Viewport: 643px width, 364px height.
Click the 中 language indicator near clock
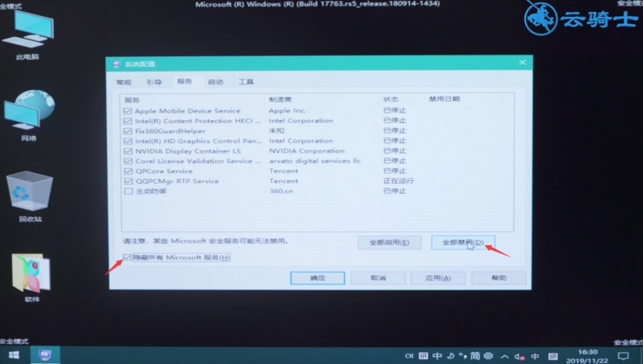click(x=535, y=357)
